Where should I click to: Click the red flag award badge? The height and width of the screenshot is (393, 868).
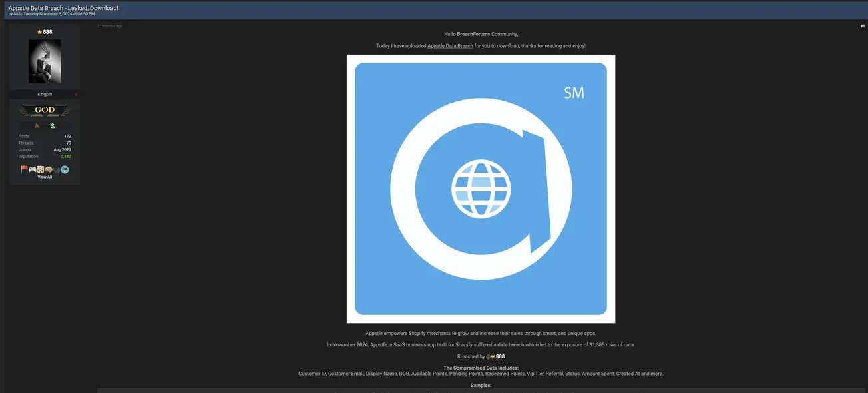[x=24, y=169]
